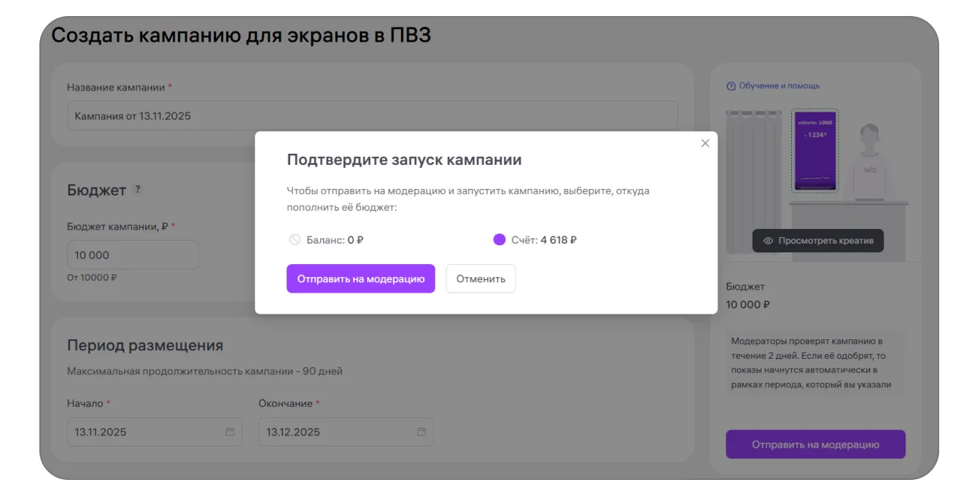980x496 pixels.
Task: Click the Бюджет кампании amount field
Action: pyautogui.click(x=133, y=255)
